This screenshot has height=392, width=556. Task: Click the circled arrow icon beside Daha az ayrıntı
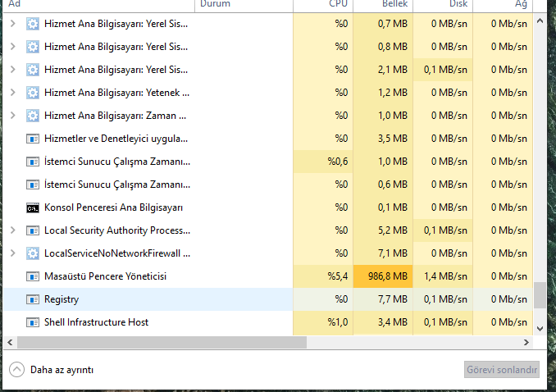click(x=16, y=370)
